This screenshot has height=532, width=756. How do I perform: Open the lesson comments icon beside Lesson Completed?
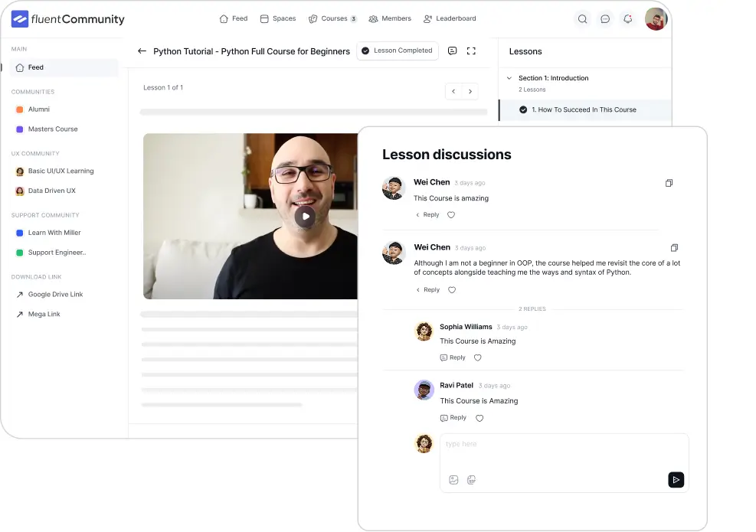tap(452, 51)
